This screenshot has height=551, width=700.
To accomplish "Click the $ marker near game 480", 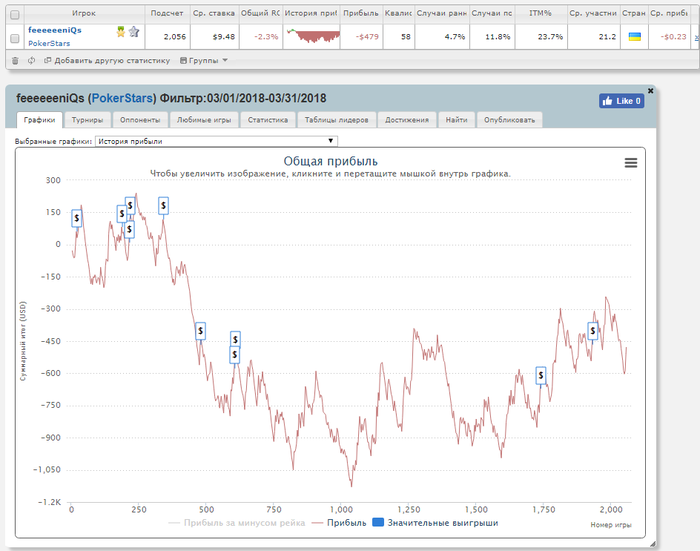I will point(200,331).
